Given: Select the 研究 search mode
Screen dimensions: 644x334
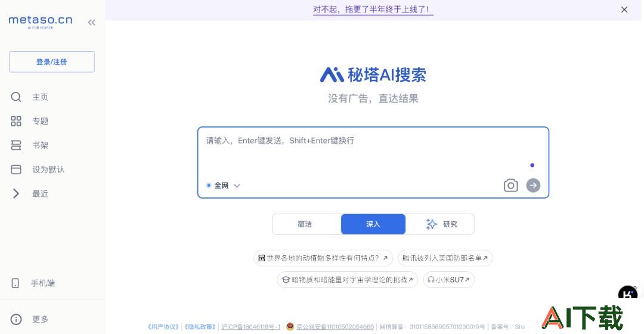Looking at the screenshot, I should pyautogui.click(x=440, y=224).
